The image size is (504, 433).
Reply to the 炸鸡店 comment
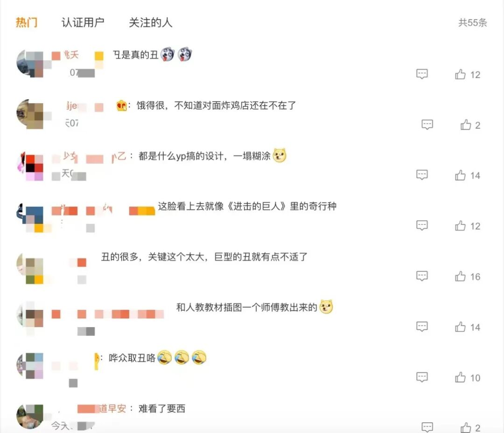coord(427,125)
